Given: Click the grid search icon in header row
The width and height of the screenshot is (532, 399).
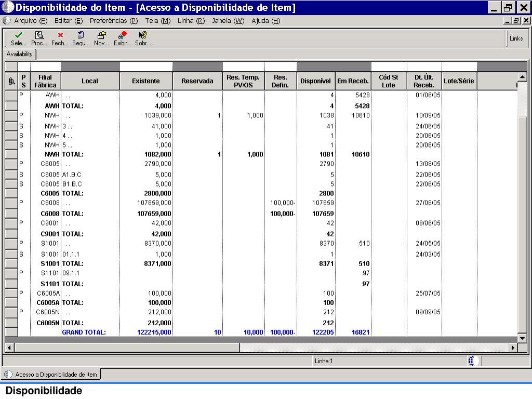Looking at the screenshot, I should click(11, 81).
